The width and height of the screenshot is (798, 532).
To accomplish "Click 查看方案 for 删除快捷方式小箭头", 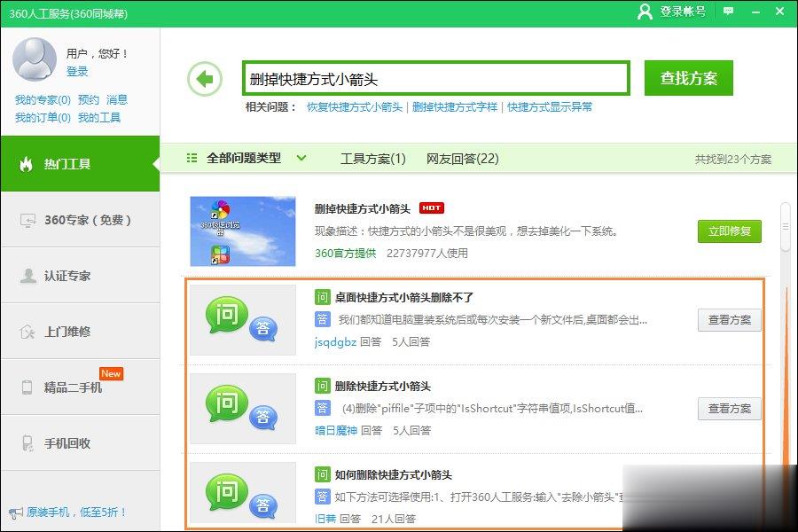I will (x=730, y=408).
